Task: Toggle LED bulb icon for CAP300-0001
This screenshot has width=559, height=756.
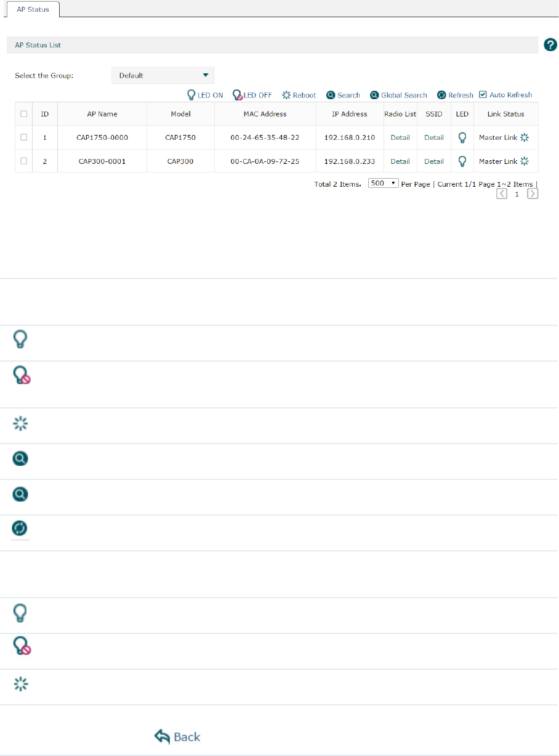Action: pos(462,161)
